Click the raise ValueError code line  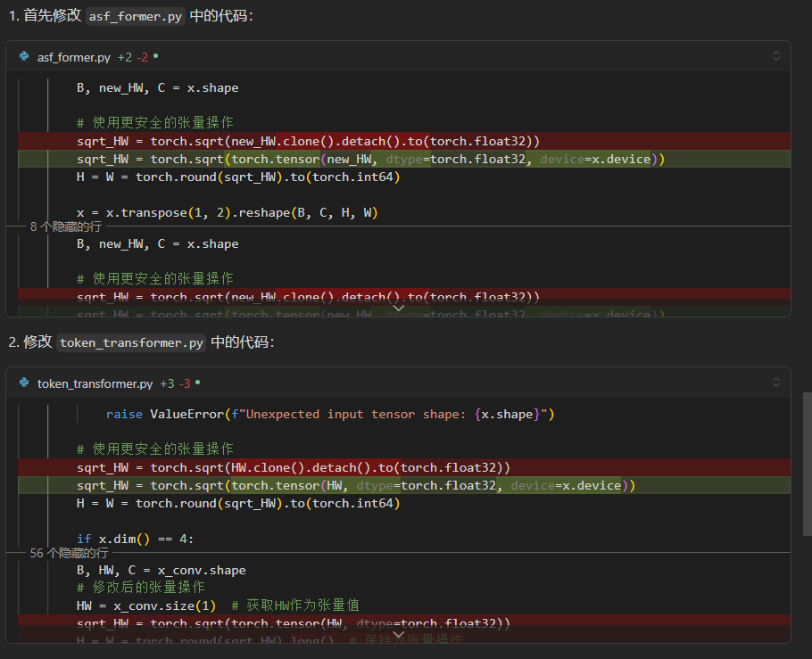(x=330, y=414)
